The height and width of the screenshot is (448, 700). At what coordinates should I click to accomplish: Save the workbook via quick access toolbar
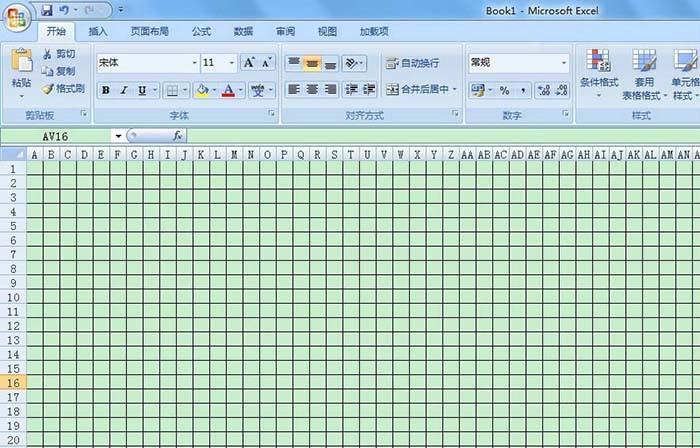46,10
